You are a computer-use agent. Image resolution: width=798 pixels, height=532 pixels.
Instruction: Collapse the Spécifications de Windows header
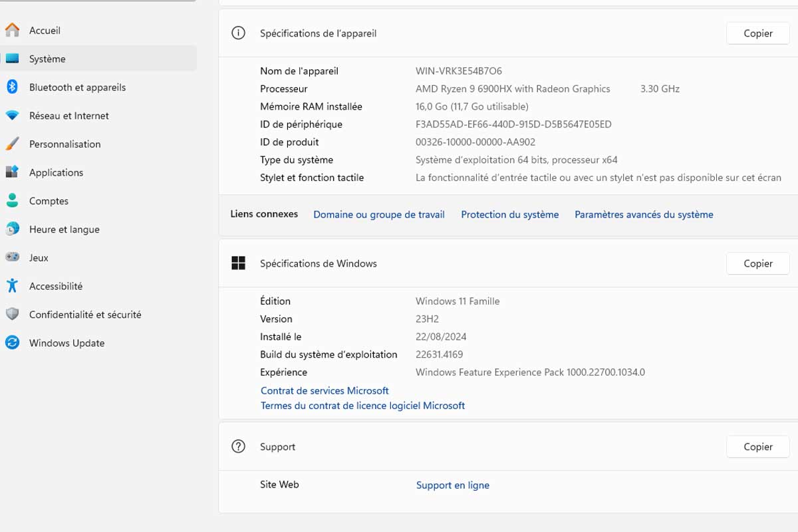pos(508,263)
